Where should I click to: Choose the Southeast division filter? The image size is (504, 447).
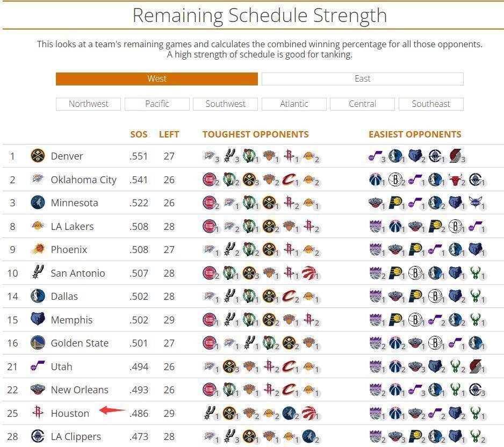431,104
